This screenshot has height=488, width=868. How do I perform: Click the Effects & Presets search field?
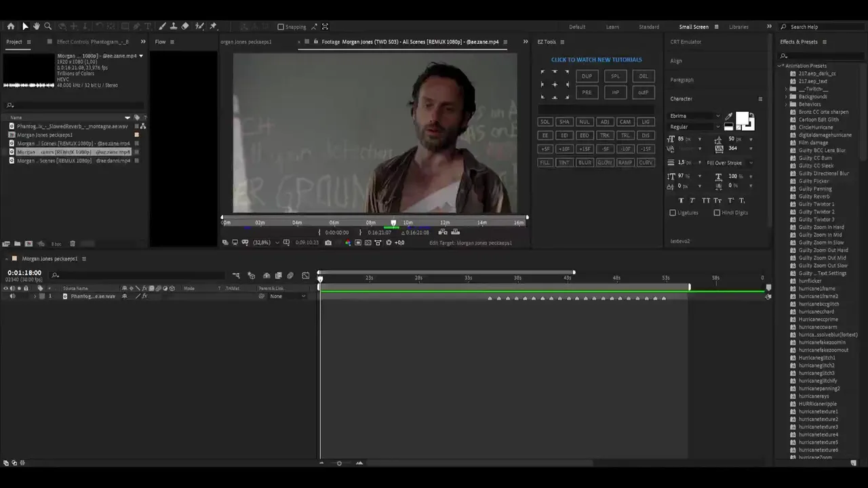(820, 56)
